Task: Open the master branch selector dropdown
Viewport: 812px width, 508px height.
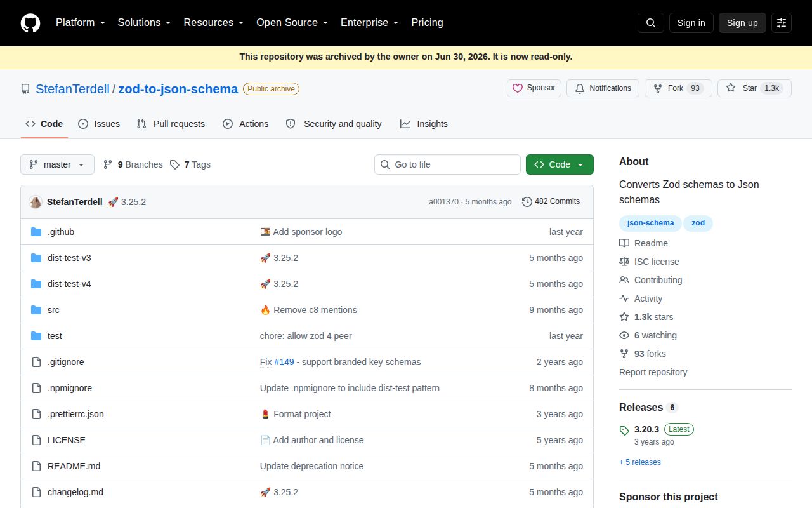Action: click(x=57, y=164)
